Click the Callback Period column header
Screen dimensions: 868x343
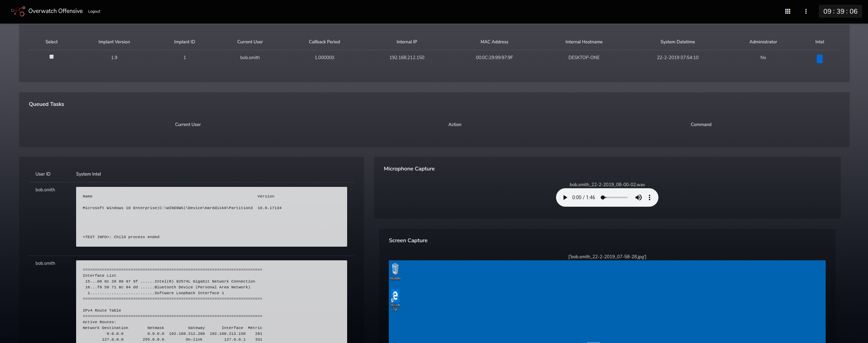[x=324, y=42]
